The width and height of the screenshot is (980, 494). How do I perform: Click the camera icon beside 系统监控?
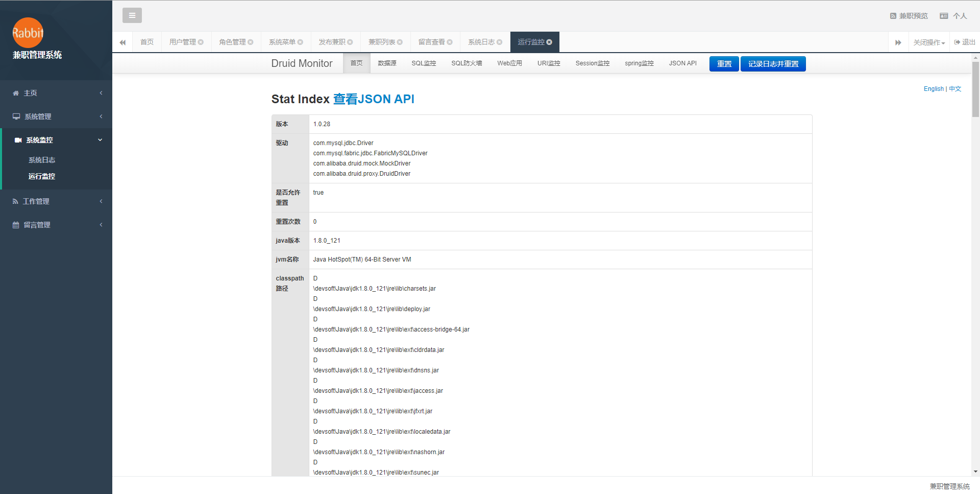[18, 140]
